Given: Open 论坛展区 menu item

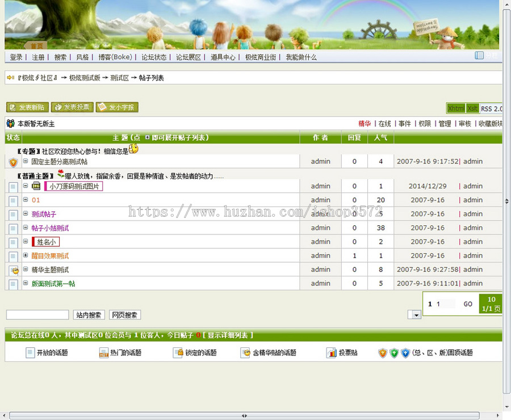Looking at the screenshot, I should click(189, 57).
